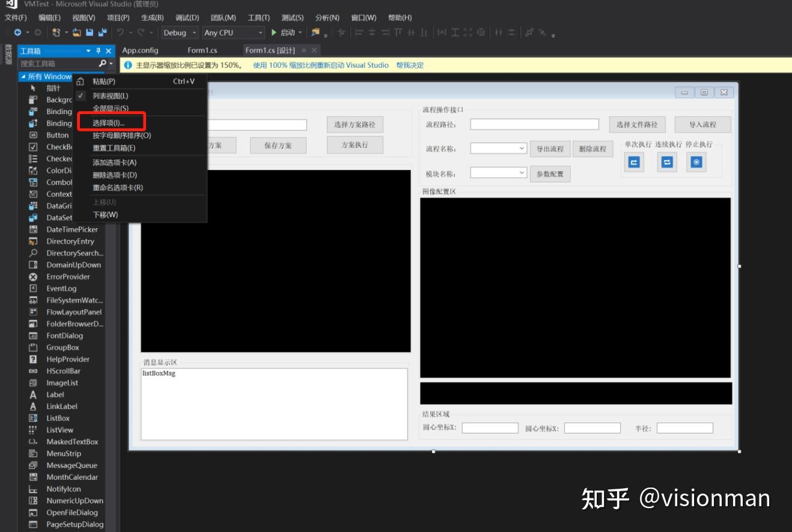Pin the toolbox panel with the pushpin icon
This screenshot has height=532, width=792.
(x=99, y=51)
